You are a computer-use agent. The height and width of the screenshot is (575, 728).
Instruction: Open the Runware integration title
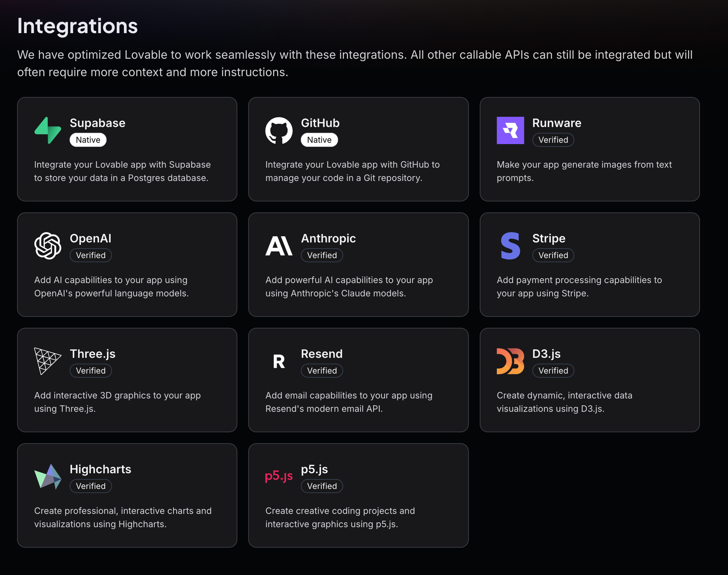pyautogui.click(x=557, y=123)
